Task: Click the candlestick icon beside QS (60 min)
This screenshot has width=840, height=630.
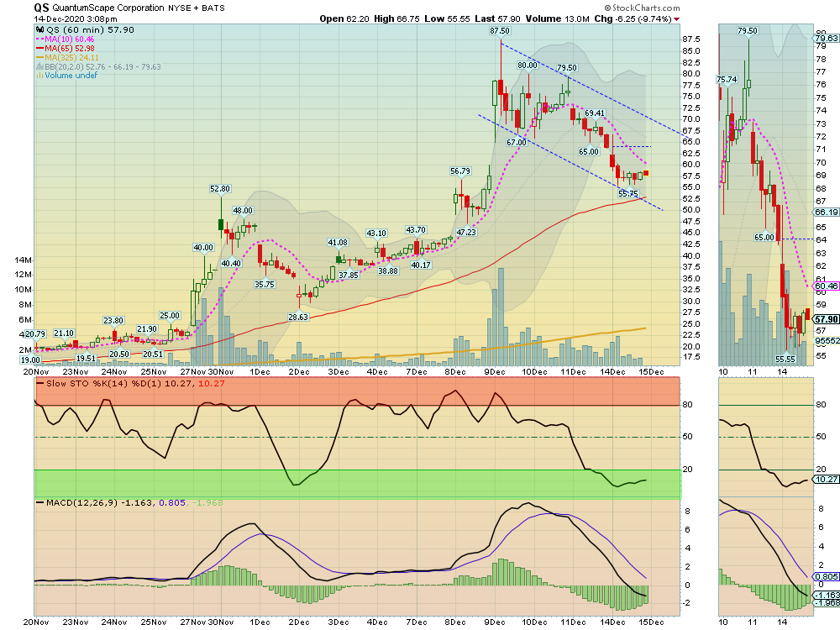Action: [39, 30]
